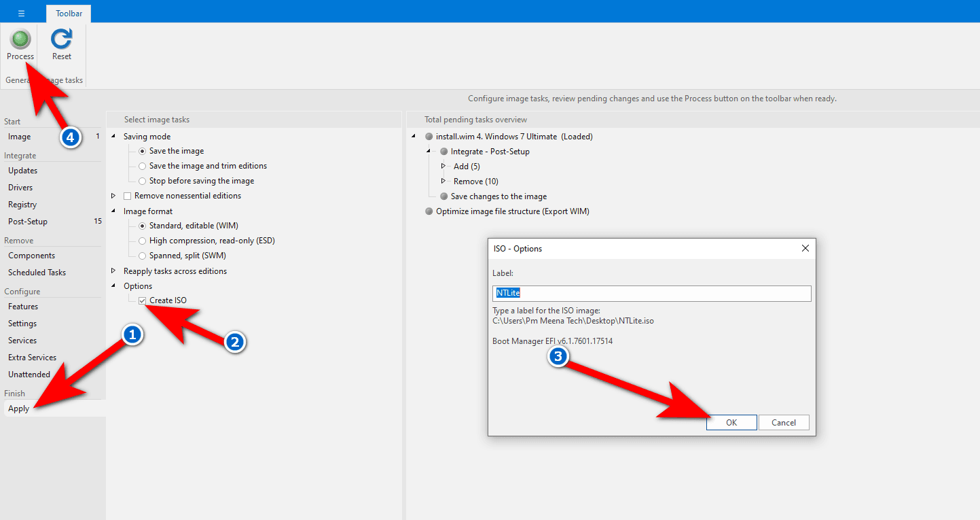980x520 pixels.
Task: Collapse install.wim Windows 7 Ultimate node
Action: click(414, 137)
